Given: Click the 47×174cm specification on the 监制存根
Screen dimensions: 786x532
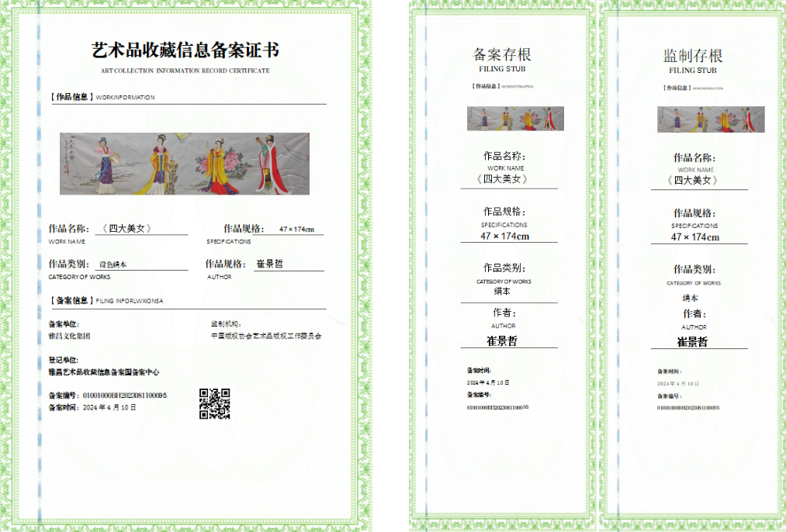Looking at the screenshot, I should [x=694, y=236].
